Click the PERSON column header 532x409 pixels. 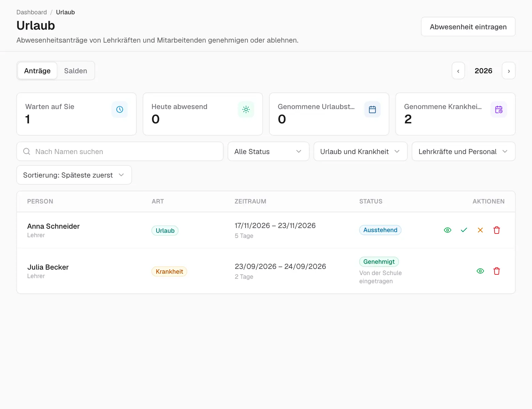[x=40, y=201]
